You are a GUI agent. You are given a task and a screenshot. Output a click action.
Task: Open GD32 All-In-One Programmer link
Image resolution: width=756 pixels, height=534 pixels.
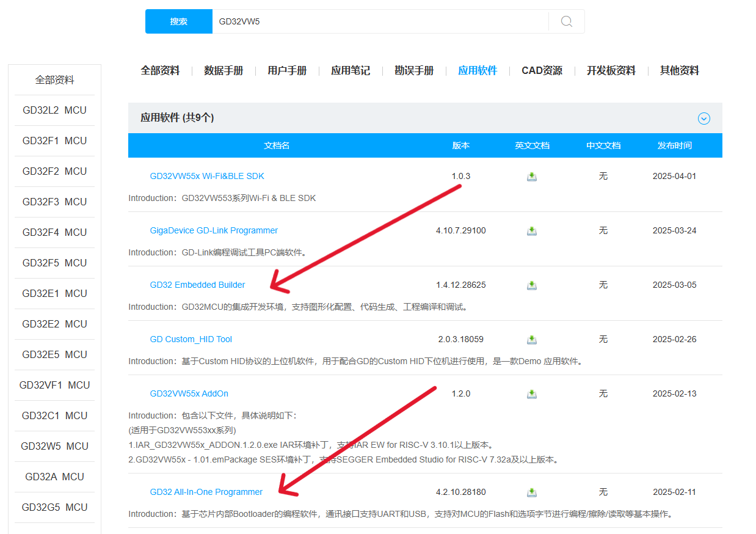coord(206,492)
